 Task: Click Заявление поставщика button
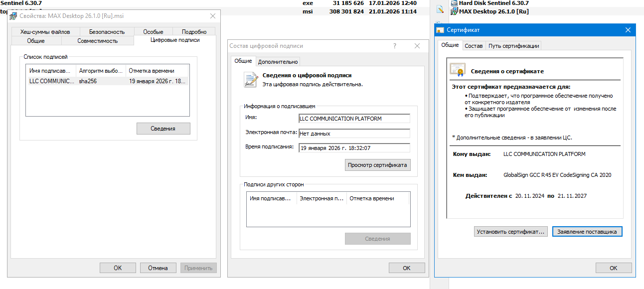coord(587,232)
